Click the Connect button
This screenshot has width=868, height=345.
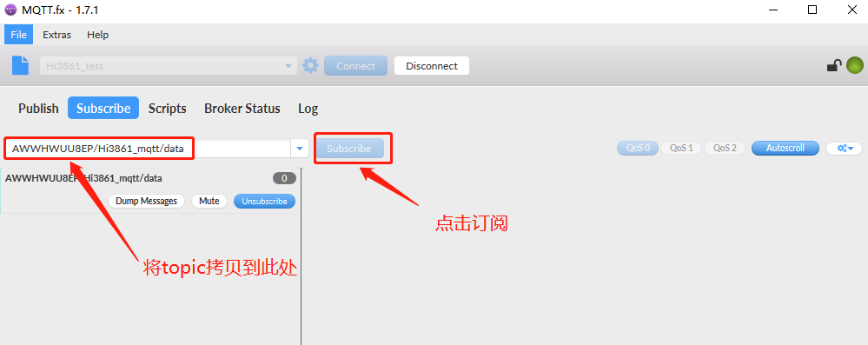pyautogui.click(x=355, y=66)
